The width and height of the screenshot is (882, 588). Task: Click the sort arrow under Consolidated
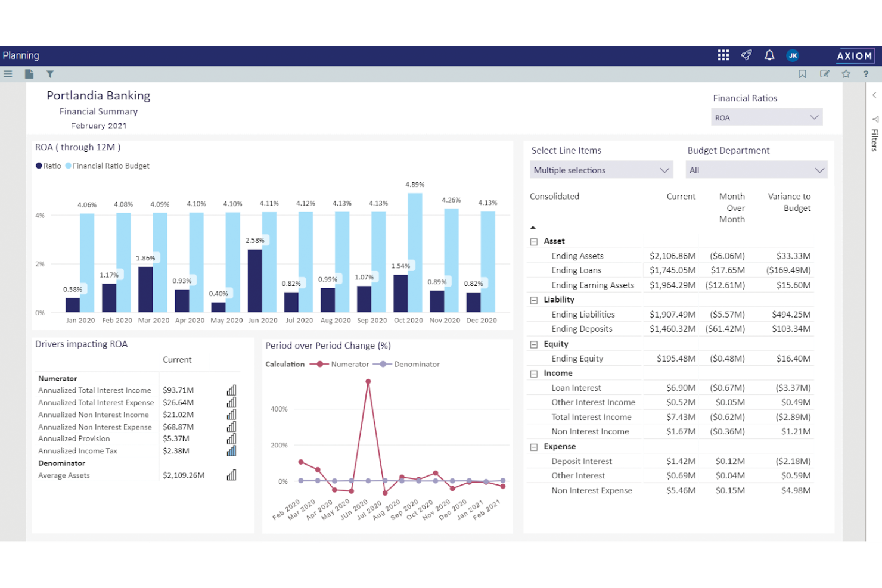pos(533,228)
